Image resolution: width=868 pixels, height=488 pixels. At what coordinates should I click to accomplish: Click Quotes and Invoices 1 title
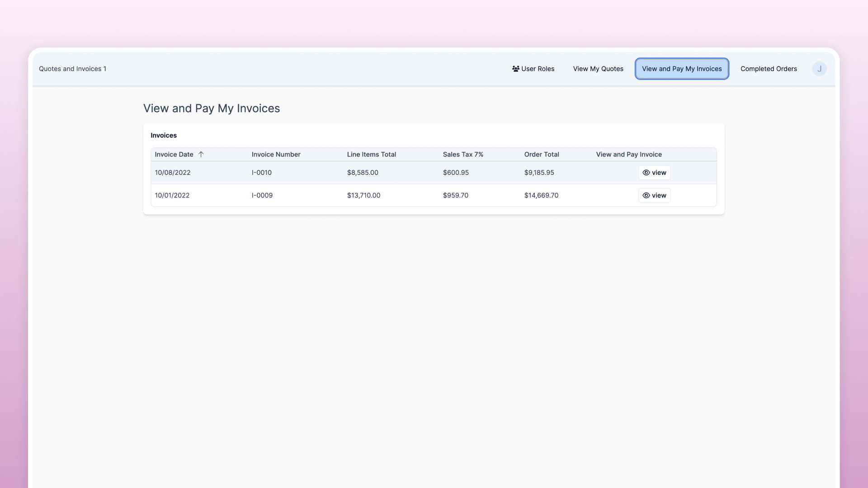72,69
